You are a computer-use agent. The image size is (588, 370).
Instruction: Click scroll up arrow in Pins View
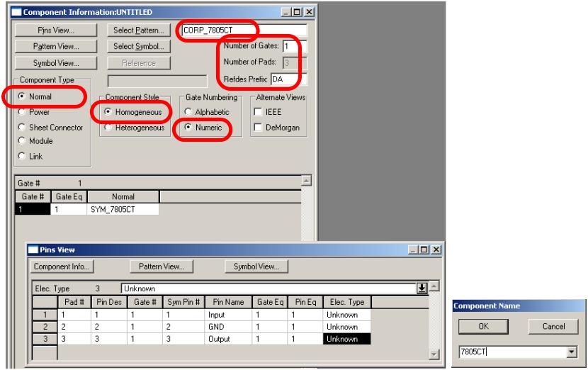click(x=434, y=286)
